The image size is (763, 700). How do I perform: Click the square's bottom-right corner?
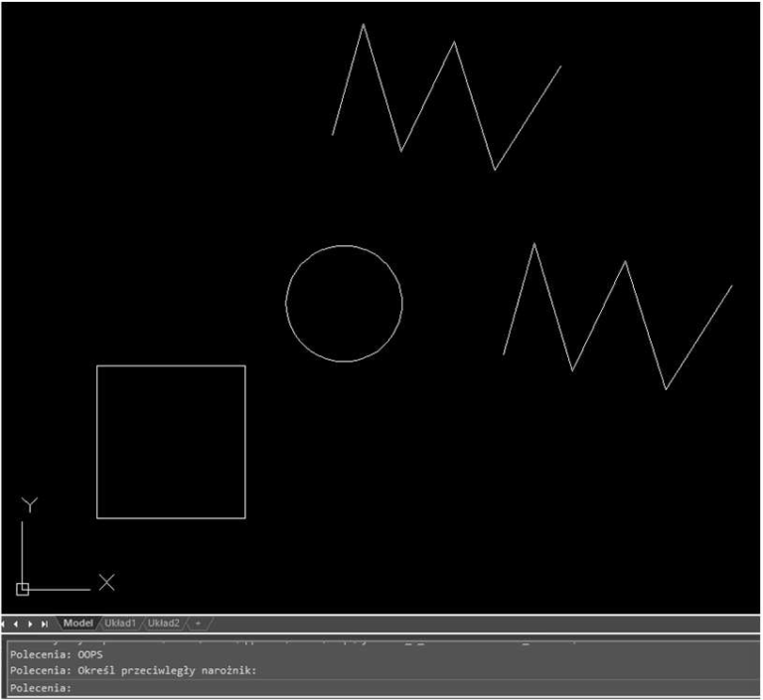(244, 517)
